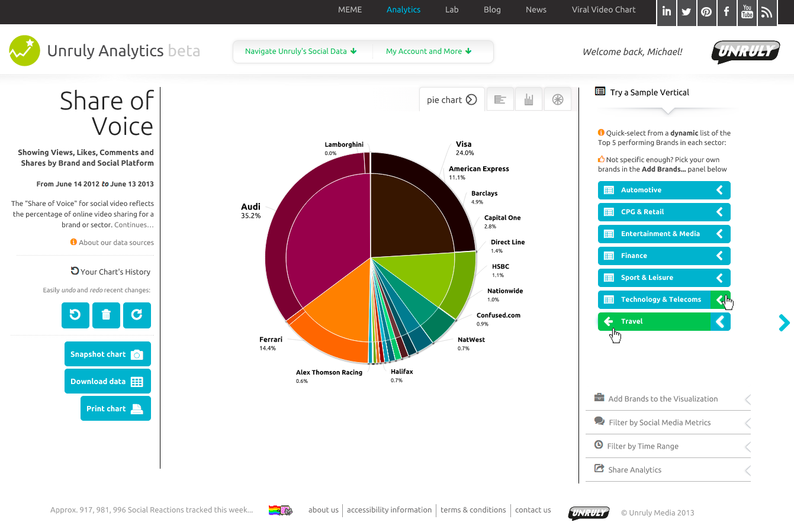Click the Barclays 4.9% chart label
794x532 pixels.
click(x=484, y=197)
